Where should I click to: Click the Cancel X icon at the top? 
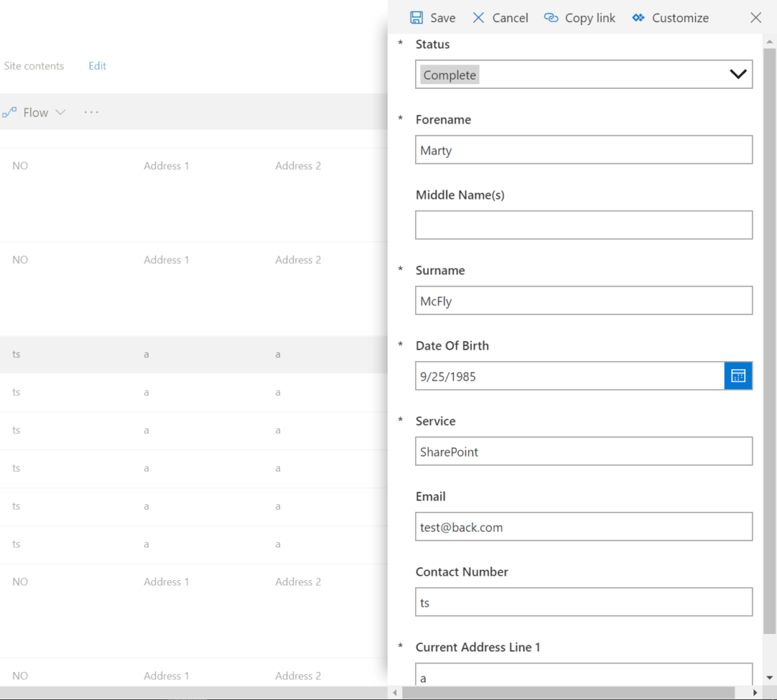point(478,17)
